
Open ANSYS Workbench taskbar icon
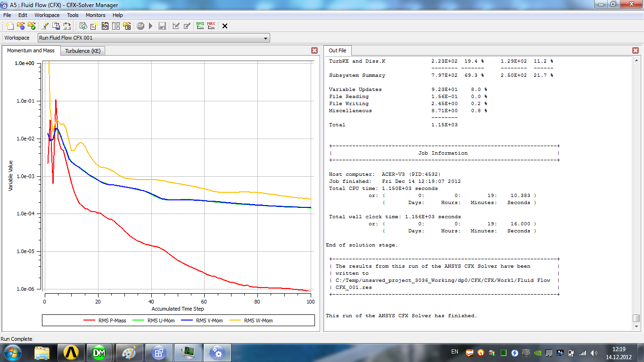[71, 353]
